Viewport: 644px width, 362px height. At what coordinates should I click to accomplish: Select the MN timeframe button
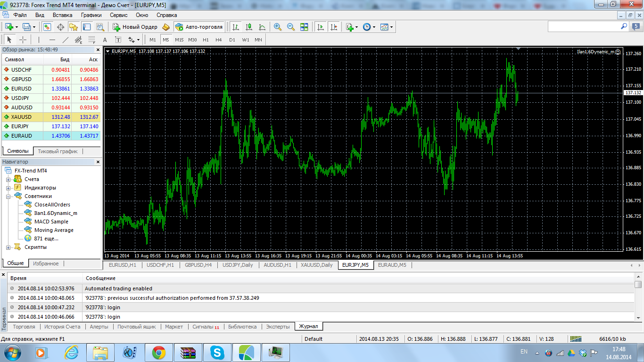[x=258, y=40]
